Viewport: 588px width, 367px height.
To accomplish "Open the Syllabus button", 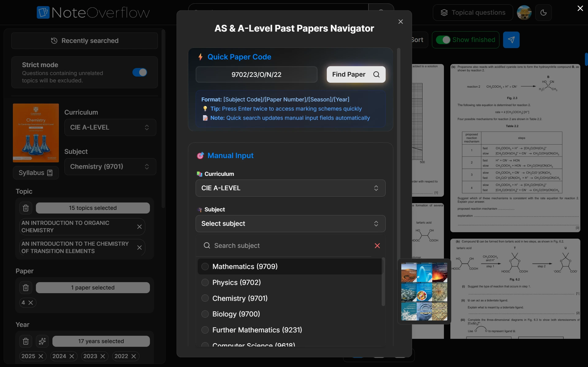I will [x=36, y=173].
